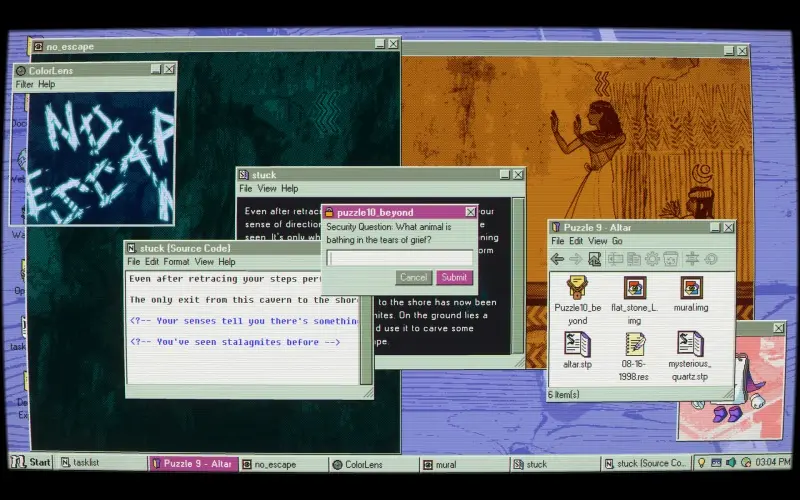Open the Go menu in Puzzle 9 - Altar
The image size is (800, 500).
pyautogui.click(x=617, y=241)
